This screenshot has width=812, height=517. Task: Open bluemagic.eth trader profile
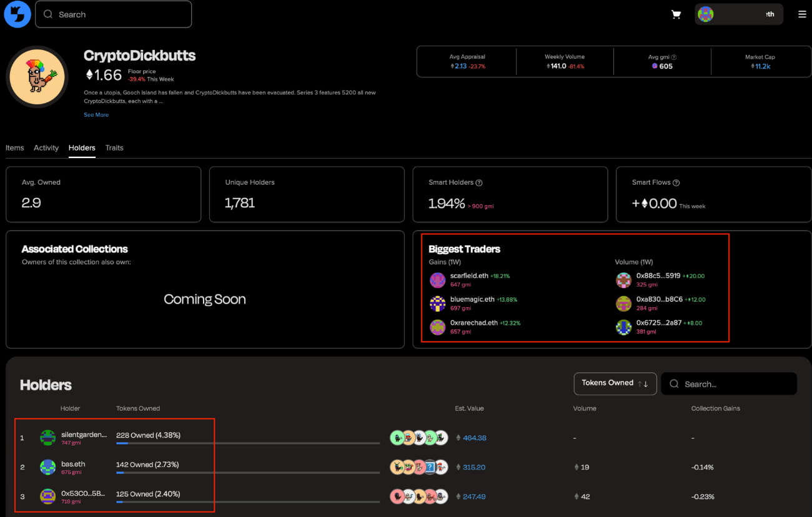472,299
